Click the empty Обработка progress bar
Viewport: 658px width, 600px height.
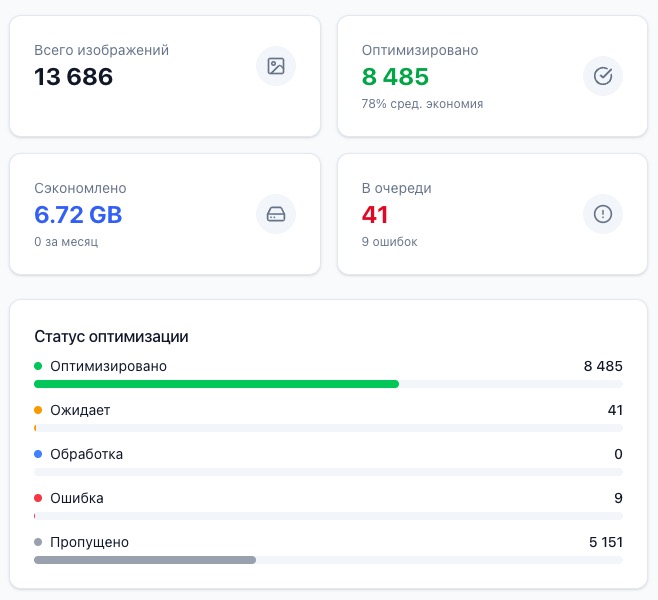pyautogui.click(x=328, y=472)
